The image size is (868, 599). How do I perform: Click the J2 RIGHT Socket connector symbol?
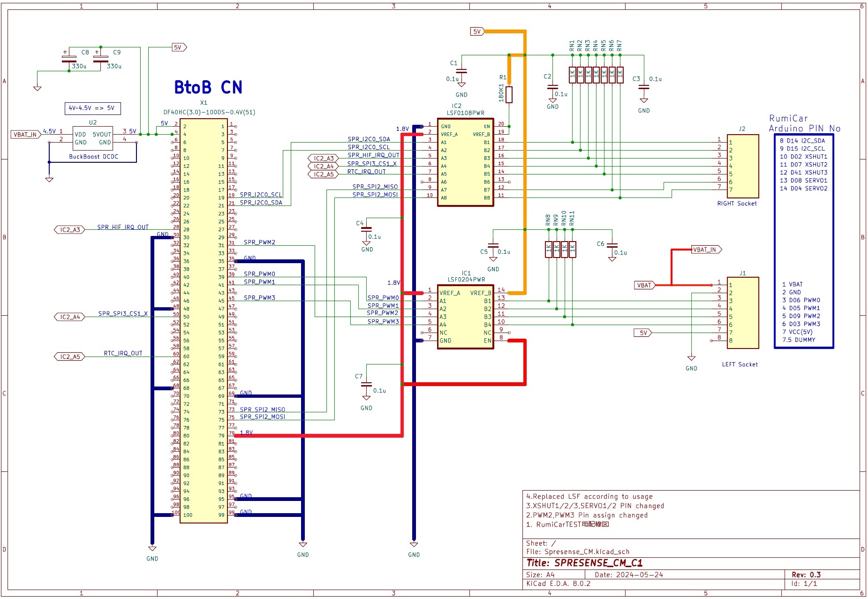click(x=743, y=166)
